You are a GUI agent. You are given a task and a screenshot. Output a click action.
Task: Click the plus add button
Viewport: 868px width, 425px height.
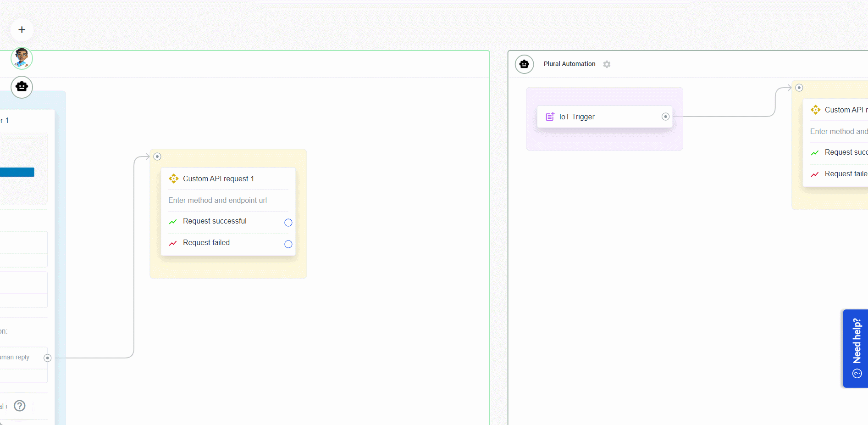(22, 30)
